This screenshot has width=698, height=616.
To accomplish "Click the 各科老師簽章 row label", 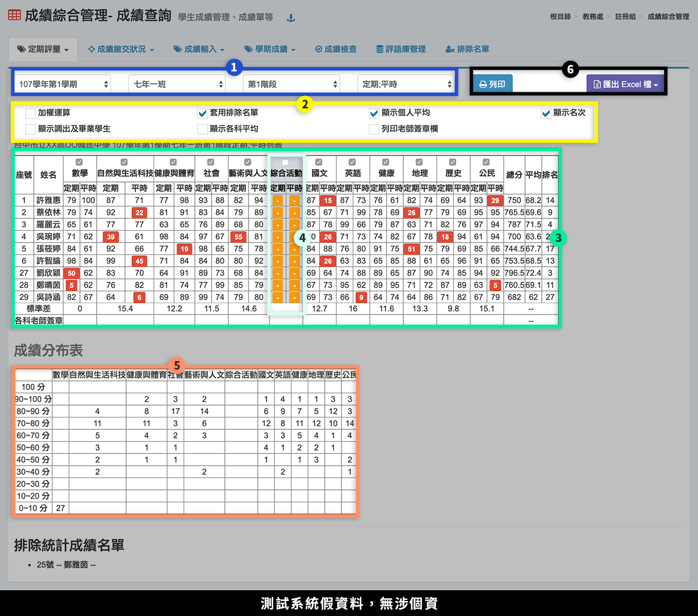I will point(39,320).
